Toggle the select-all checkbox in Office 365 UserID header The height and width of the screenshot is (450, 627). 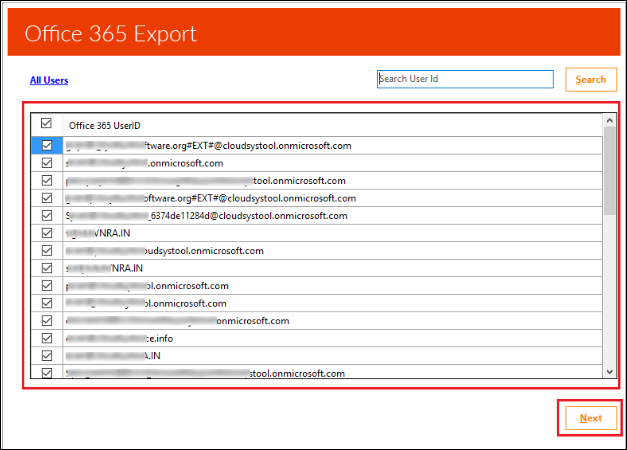(46, 123)
